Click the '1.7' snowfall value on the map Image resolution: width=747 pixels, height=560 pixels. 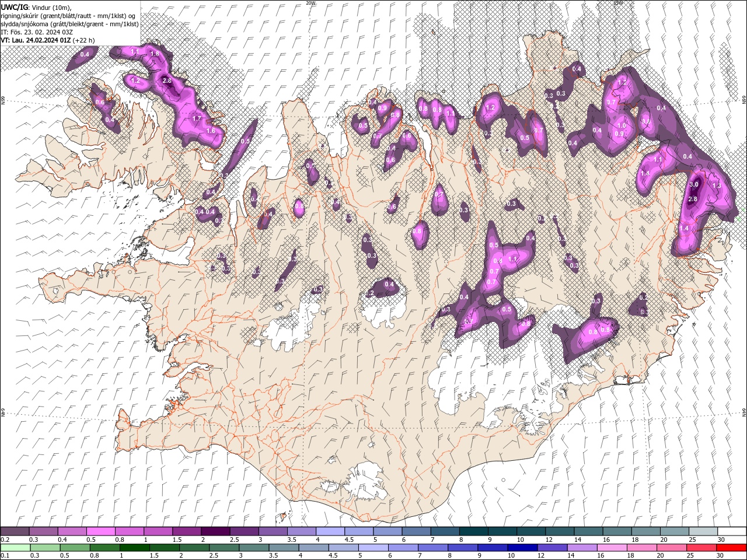197,118
